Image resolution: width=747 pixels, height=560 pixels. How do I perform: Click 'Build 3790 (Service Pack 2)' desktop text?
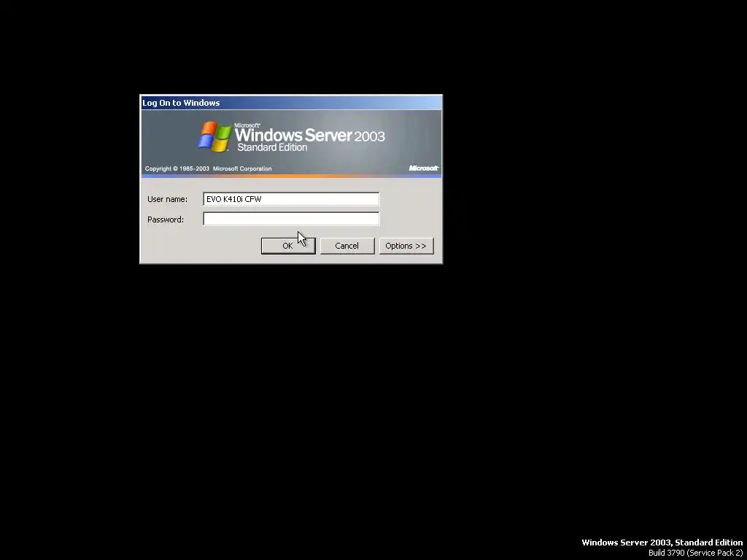[695, 553]
